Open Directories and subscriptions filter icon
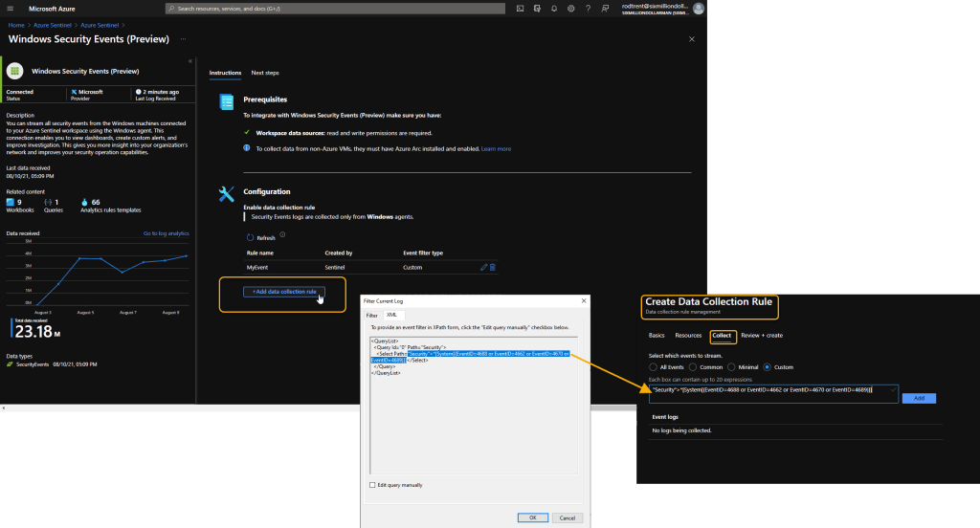This screenshot has width=980, height=528. [x=537, y=9]
